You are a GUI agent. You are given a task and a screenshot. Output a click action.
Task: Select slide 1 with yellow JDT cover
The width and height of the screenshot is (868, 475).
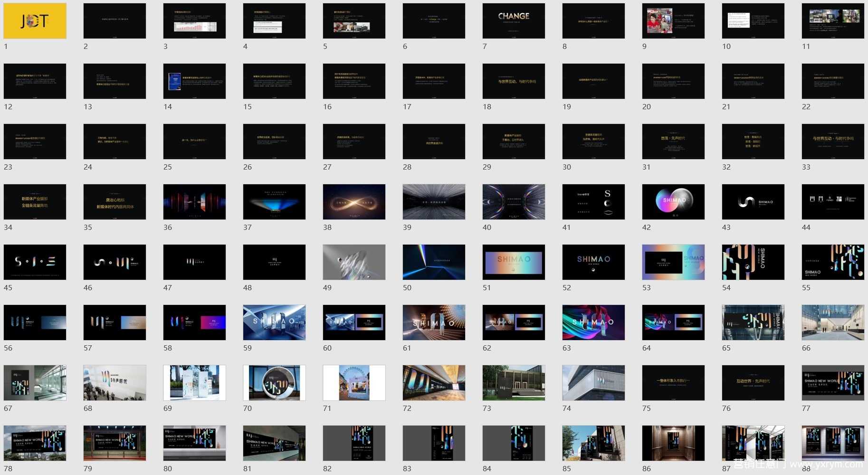[35, 21]
